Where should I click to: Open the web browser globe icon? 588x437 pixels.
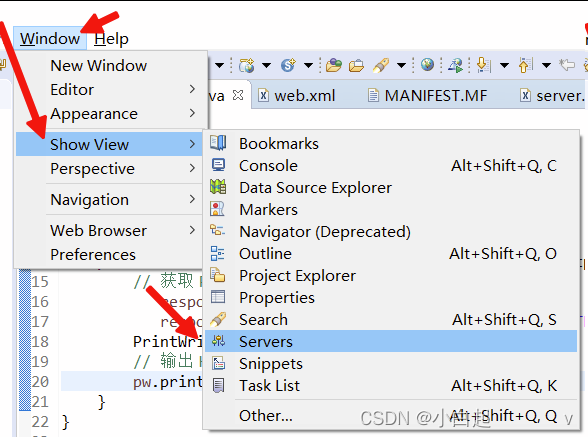pyautogui.click(x=427, y=65)
